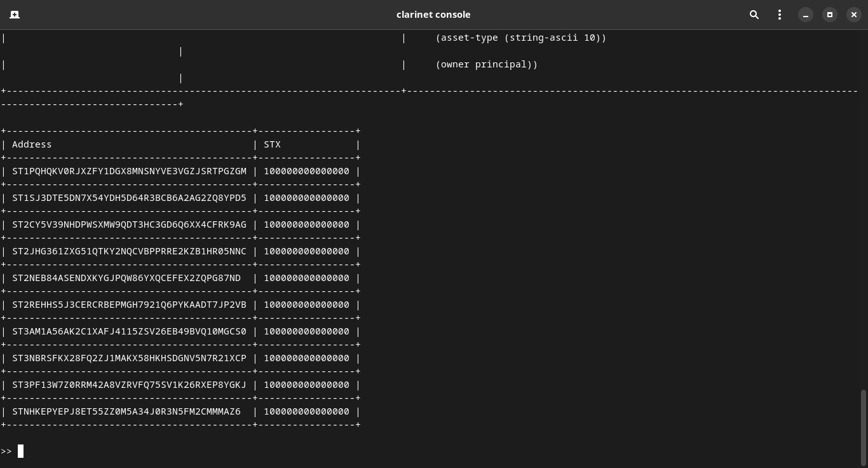868x468 pixels.
Task: Click the terminal vertical scrollbar handle
Action: click(x=863, y=427)
